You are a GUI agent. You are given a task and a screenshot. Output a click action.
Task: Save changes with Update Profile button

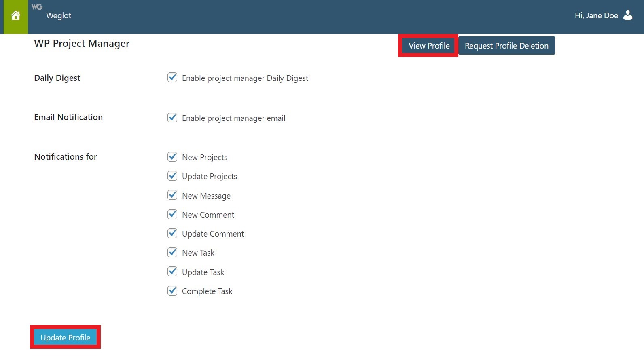[x=66, y=337]
